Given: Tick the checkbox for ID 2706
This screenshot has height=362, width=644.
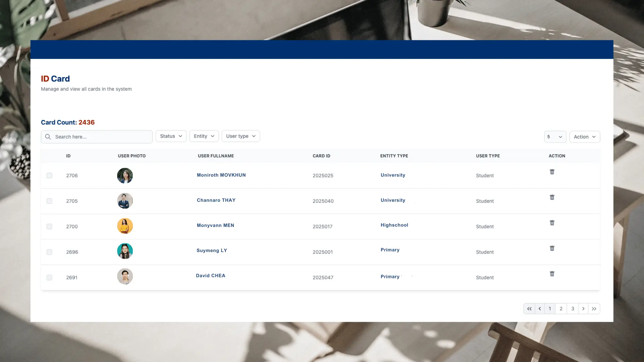Looking at the screenshot, I should point(49,176).
